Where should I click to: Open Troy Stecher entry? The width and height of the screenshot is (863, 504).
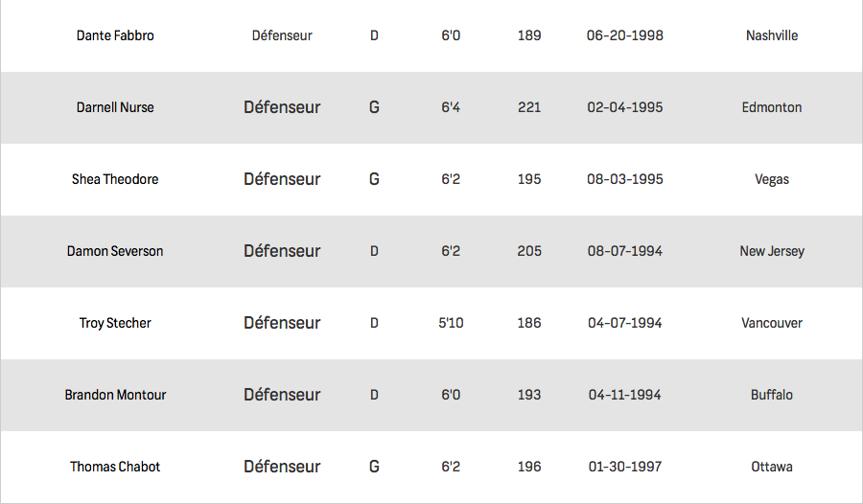431,323
